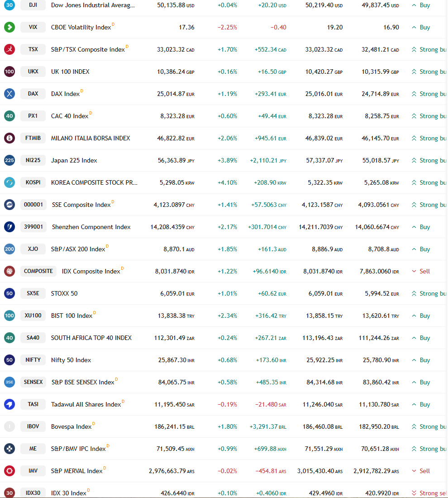Click the PX1 CAC 40 logo icon
448x498 pixels.
tap(10, 116)
